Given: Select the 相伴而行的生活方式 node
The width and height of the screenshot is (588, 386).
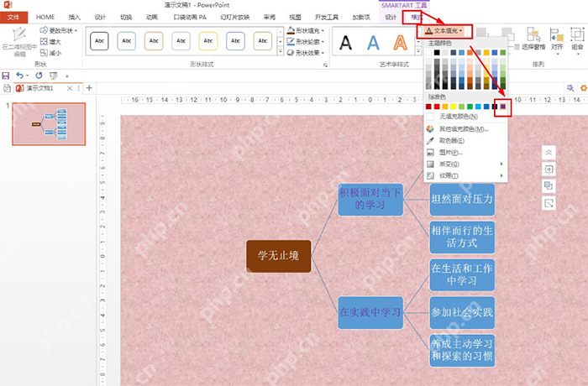Looking at the screenshot, I should [462, 237].
